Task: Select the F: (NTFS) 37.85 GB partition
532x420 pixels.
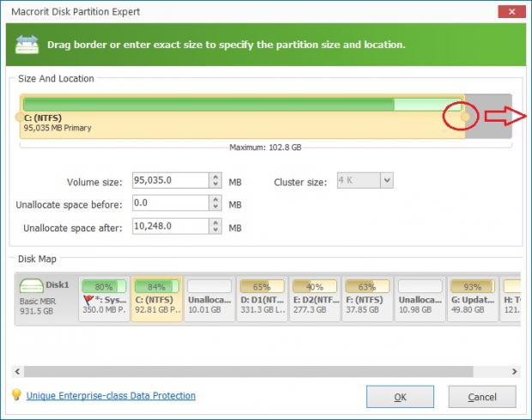Action: (x=366, y=299)
